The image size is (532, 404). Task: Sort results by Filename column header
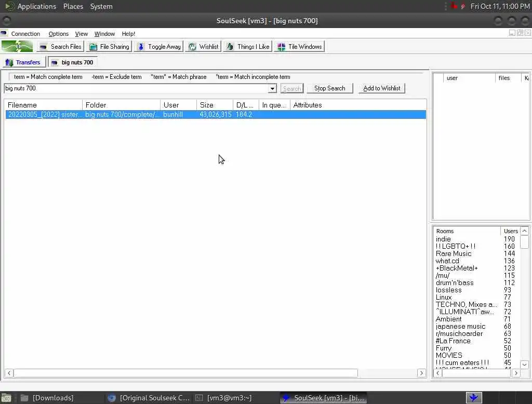click(44, 105)
